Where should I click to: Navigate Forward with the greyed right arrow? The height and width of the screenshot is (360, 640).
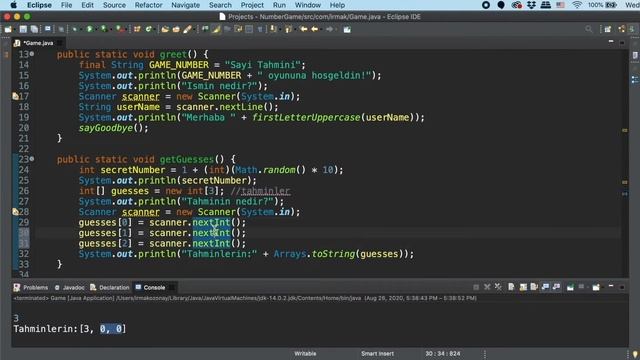tap(329, 29)
